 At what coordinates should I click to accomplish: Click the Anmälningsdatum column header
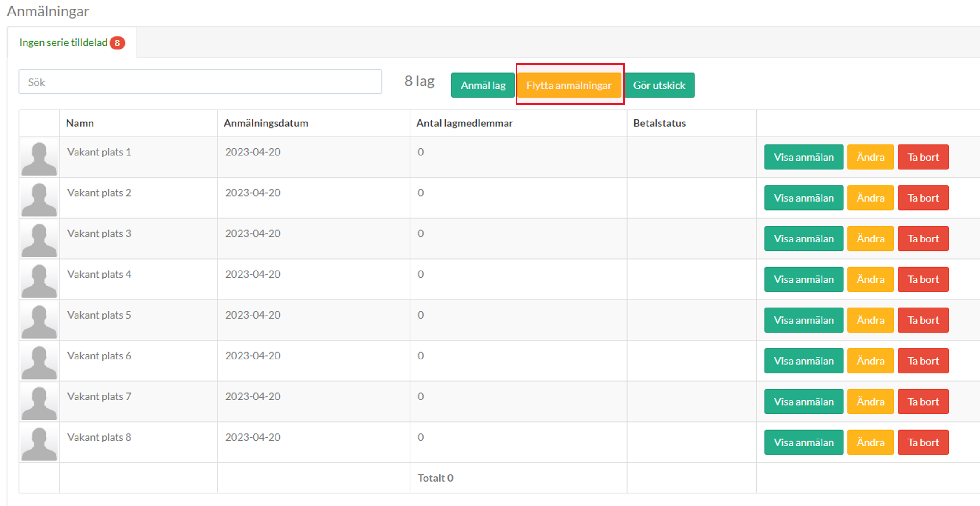tap(266, 123)
